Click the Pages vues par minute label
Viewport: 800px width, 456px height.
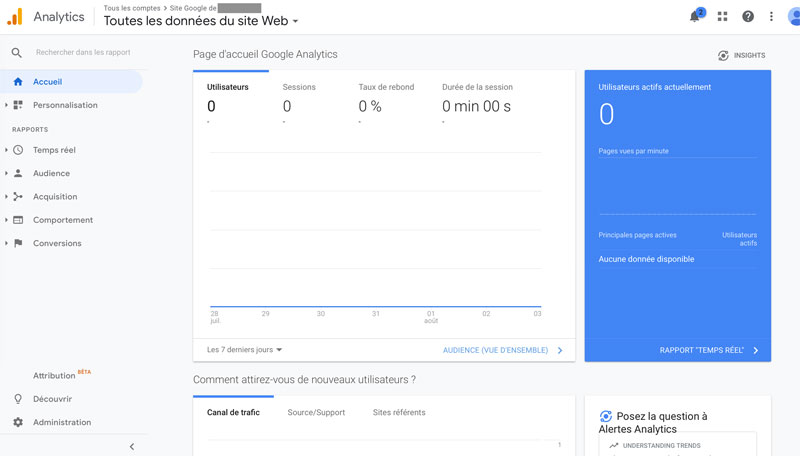tap(633, 151)
